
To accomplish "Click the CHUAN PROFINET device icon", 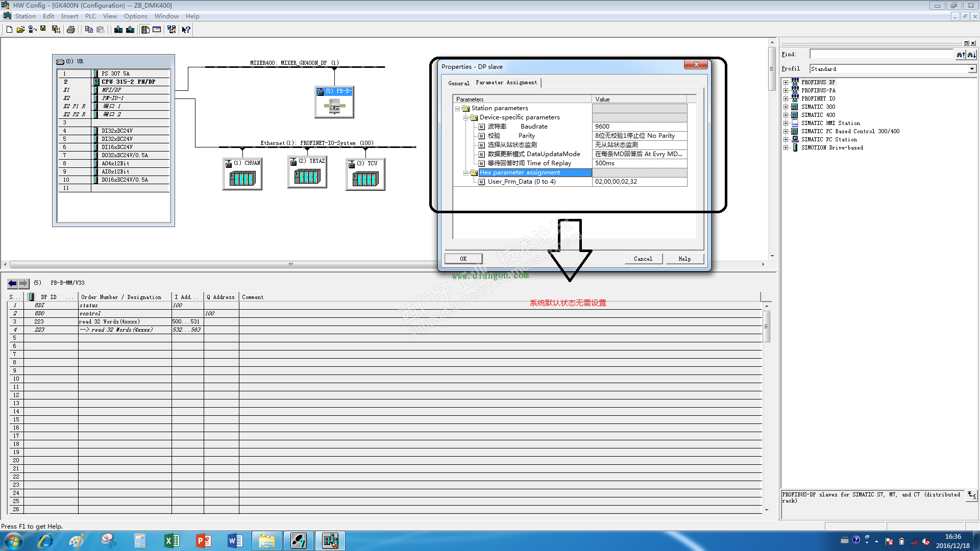I will tap(242, 178).
